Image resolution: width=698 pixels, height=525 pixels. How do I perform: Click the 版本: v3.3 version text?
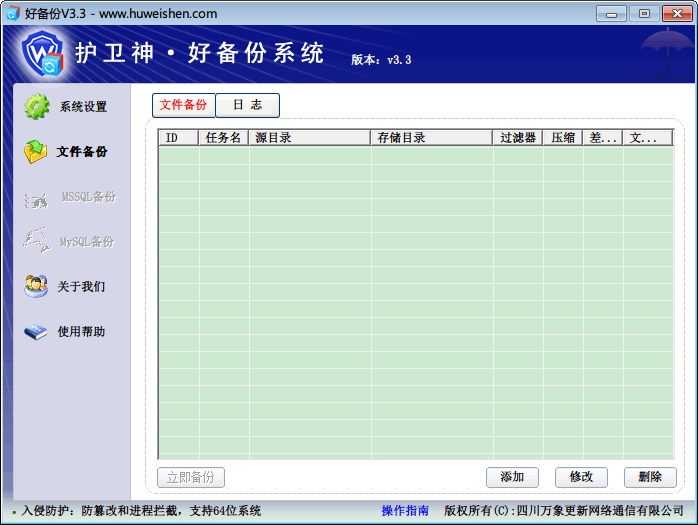tap(381, 60)
